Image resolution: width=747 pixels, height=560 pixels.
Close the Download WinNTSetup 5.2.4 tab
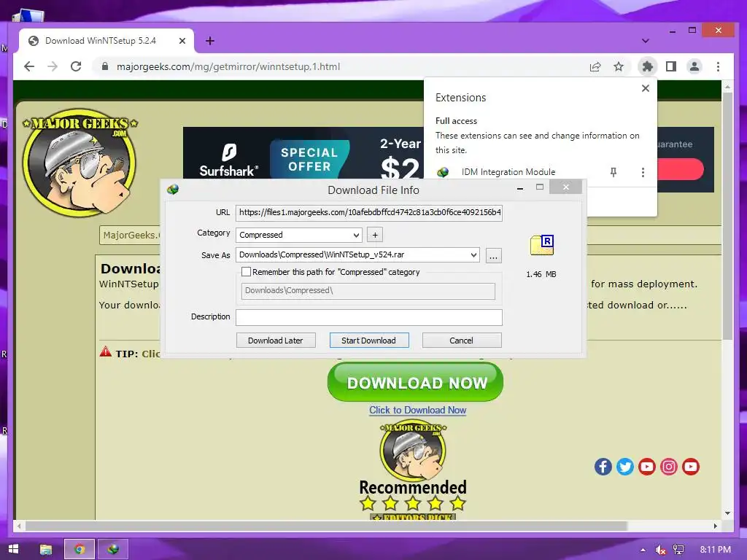[x=182, y=41]
